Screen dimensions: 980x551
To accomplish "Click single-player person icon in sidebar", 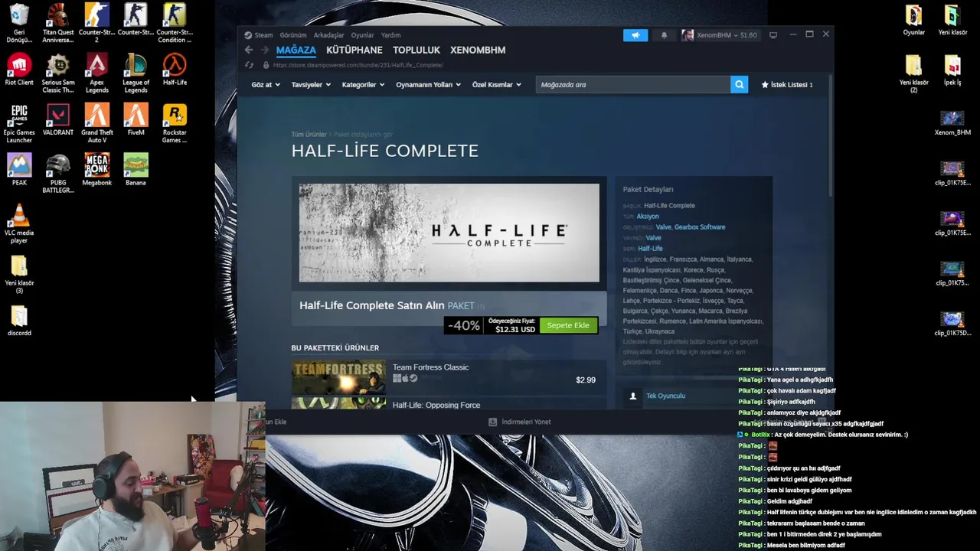I will 632,396.
